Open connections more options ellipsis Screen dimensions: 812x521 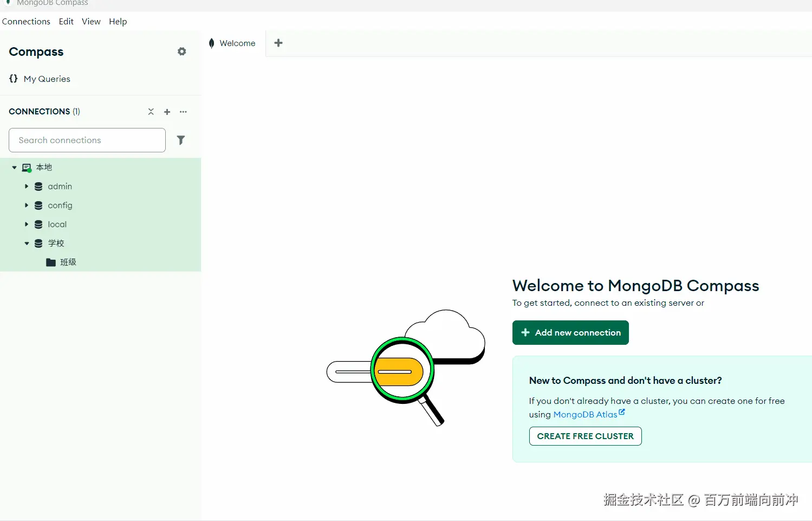pos(183,112)
